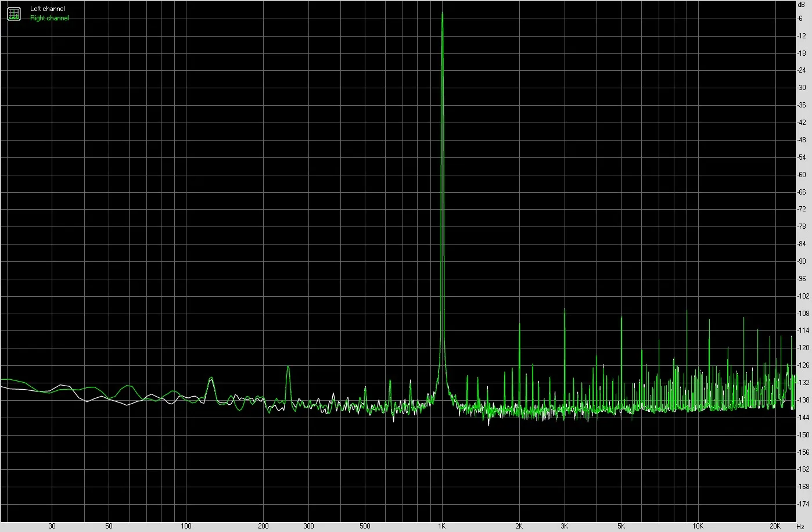Screen dimensions: 812x532
Task: Click the "Hz" axis unit label
Action: tap(800, 526)
